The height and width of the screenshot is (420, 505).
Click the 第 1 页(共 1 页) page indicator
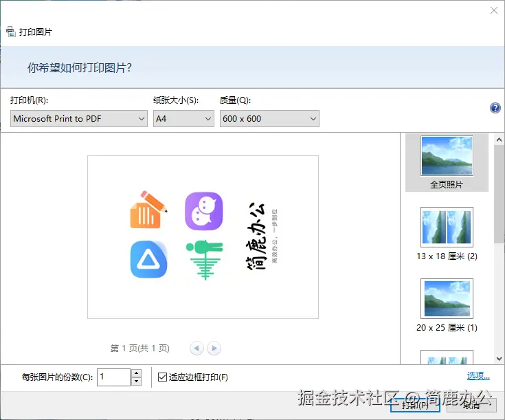click(139, 348)
